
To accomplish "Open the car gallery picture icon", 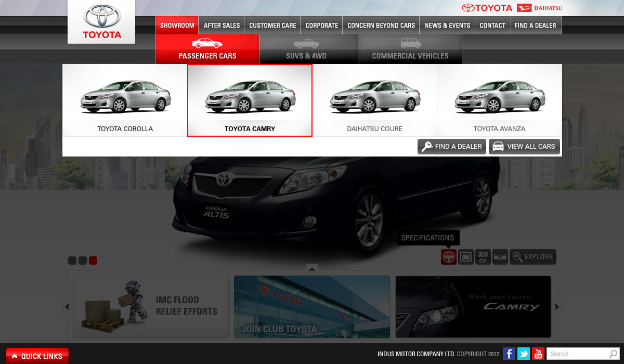I will point(466,257).
